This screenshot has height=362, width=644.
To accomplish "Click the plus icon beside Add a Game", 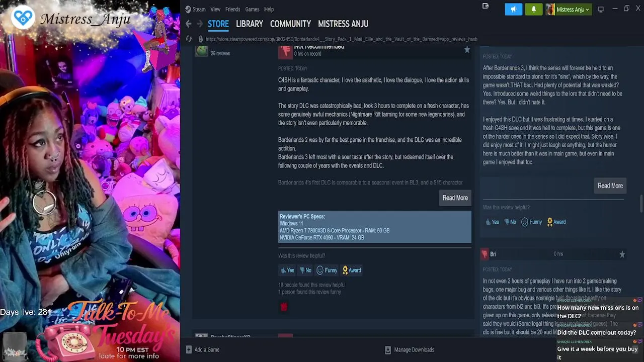I will [x=188, y=349].
